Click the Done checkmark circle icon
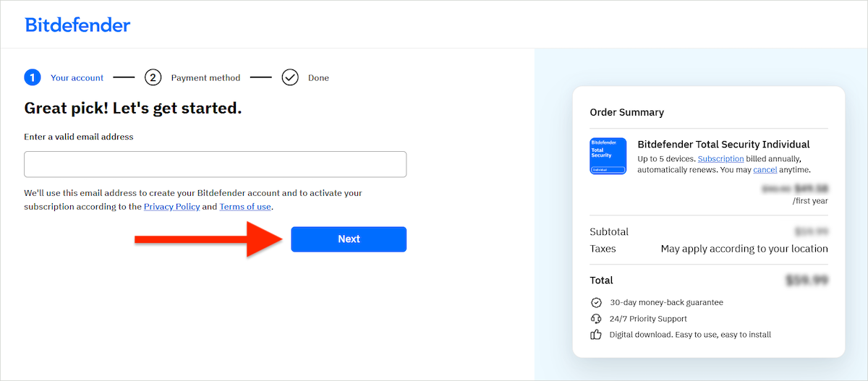The image size is (868, 381). point(290,77)
